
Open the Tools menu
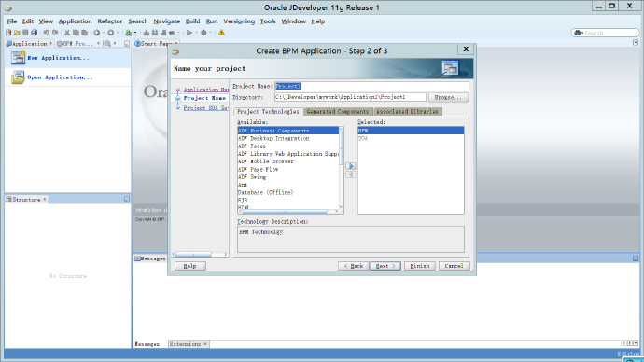tap(268, 21)
